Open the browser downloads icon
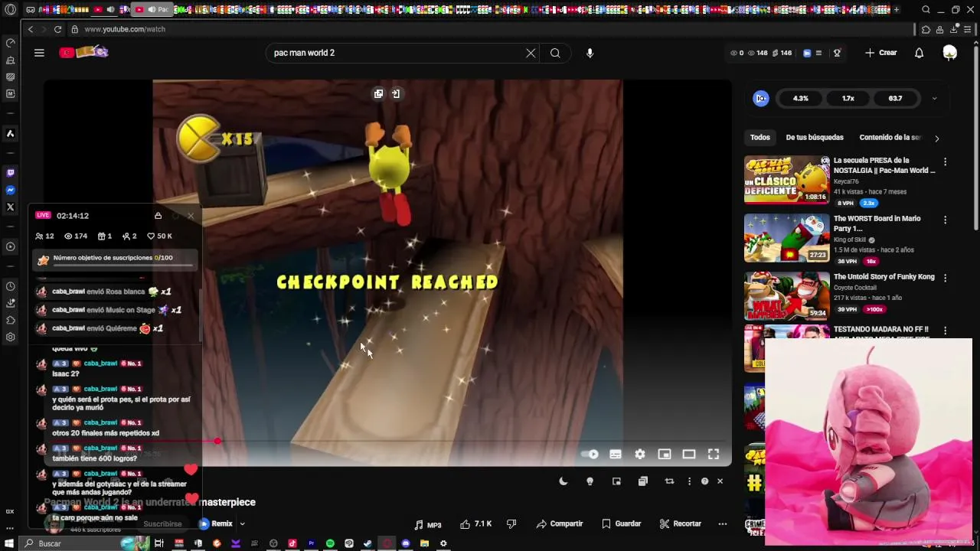The height and width of the screenshot is (551, 980). click(x=954, y=29)
